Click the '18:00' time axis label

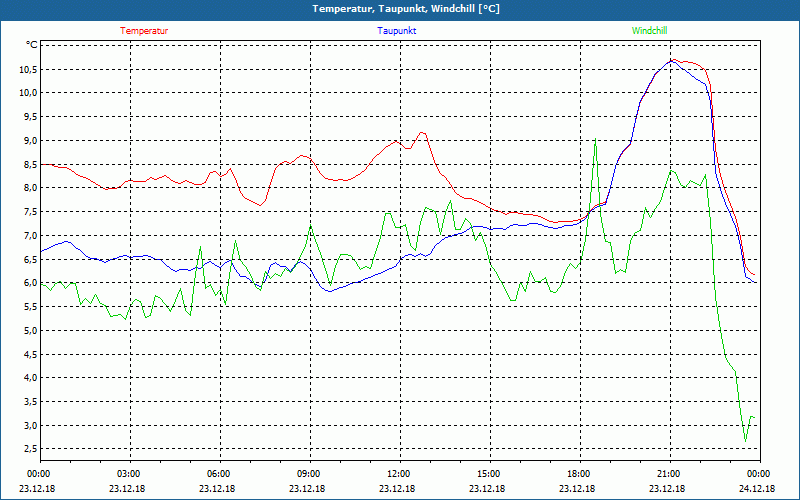(579, 474)
